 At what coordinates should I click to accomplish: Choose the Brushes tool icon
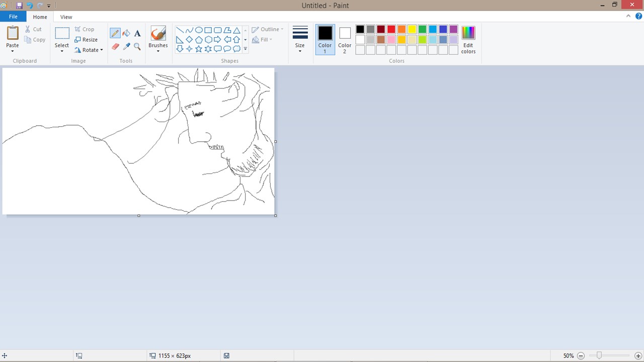[158, 33]
